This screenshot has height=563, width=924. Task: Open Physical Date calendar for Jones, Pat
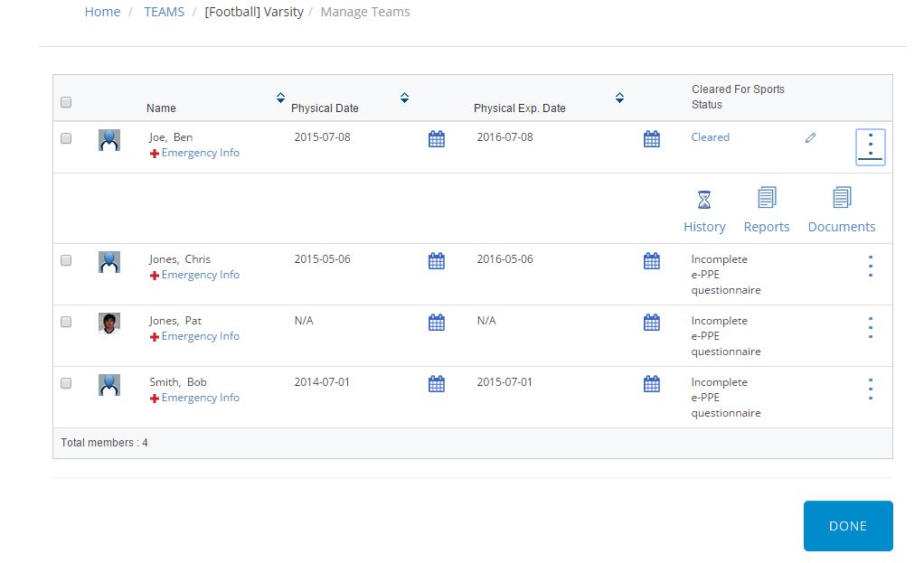437,322
